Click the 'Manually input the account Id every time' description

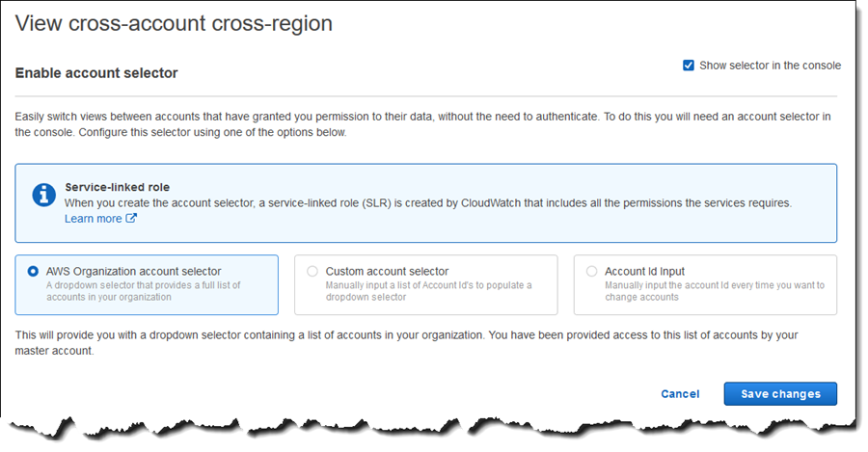point(715,291)
